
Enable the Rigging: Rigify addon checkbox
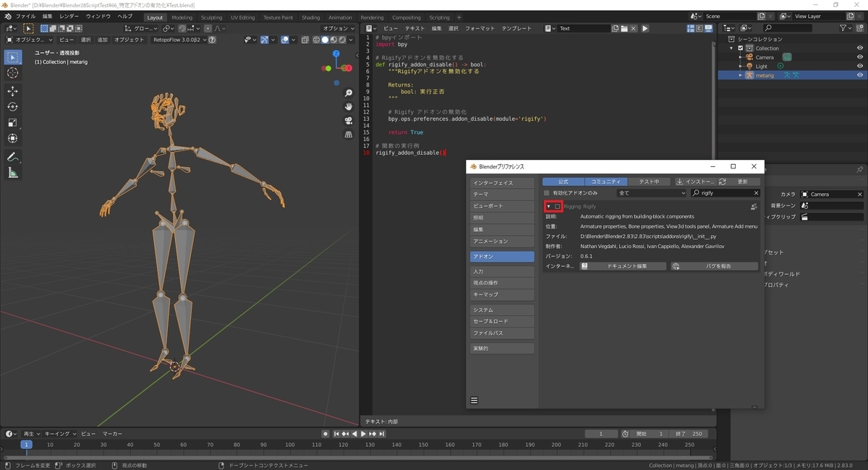point(558,207)
